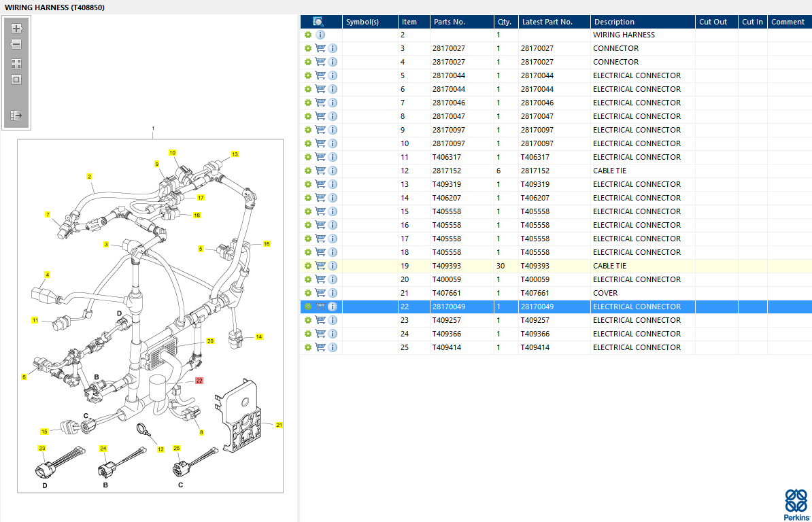Click latest part number T400059 cell
Viewport: 812px width, 522px height.
(x=538, y=279)
